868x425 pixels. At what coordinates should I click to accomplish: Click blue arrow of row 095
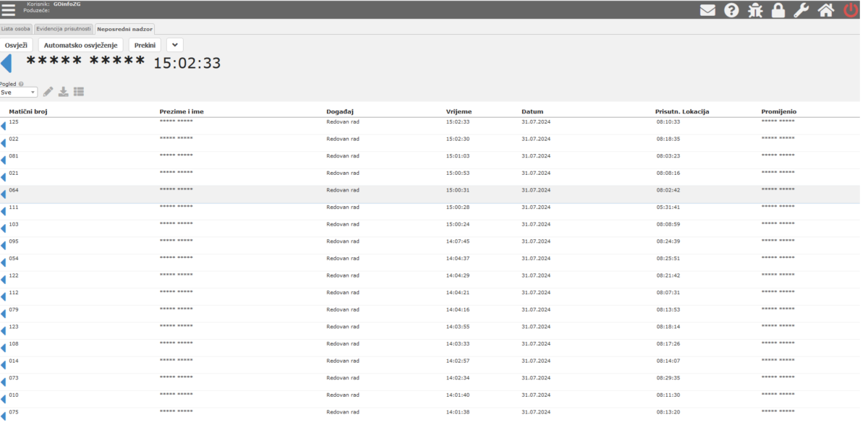click(x=3, y=246)
